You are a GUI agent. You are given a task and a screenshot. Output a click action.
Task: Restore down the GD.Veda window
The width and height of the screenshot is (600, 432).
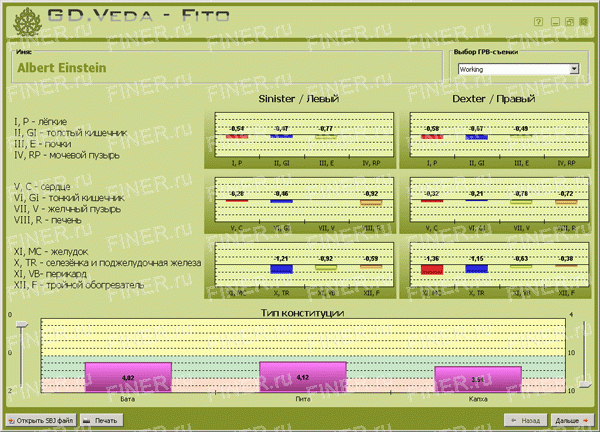coord(569,22)
